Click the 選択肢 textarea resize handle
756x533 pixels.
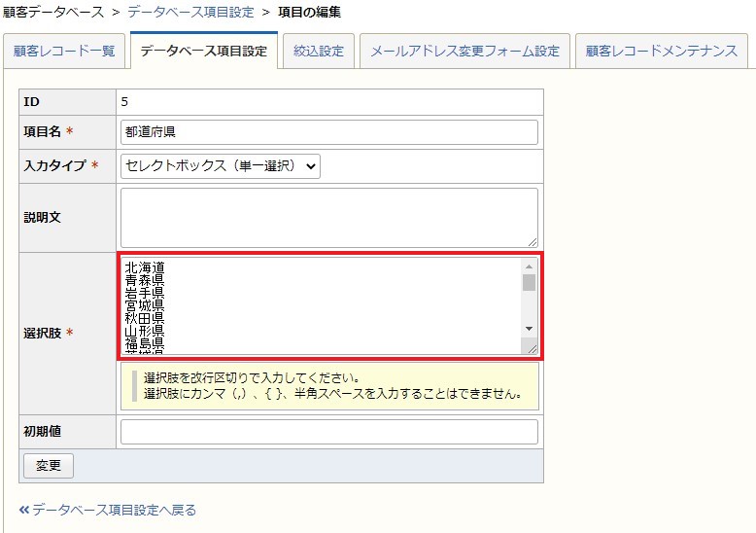(x=533, y=348)
